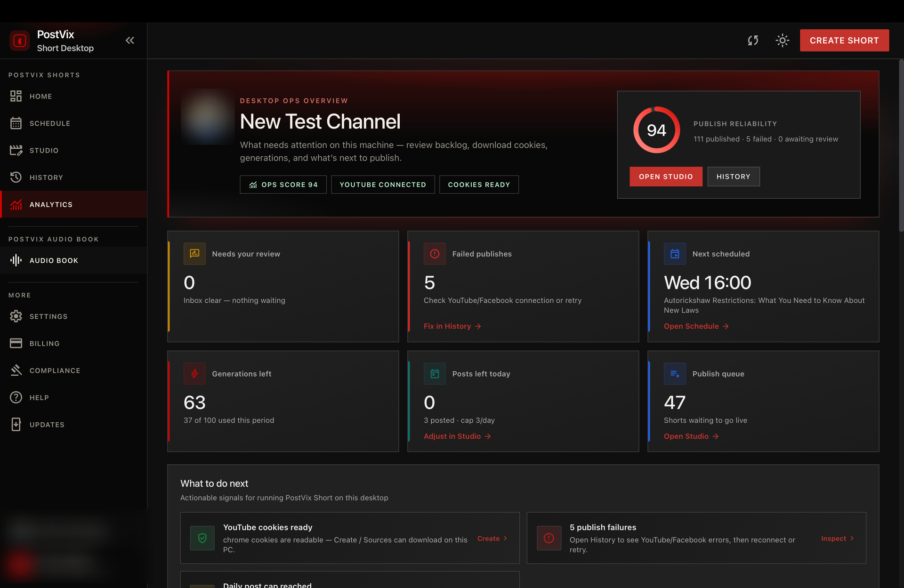This screenshot has width=904, height=588.
Task: Click the Ops Score 94 badge
Action: pyautogui.click(x=283, y=185)
